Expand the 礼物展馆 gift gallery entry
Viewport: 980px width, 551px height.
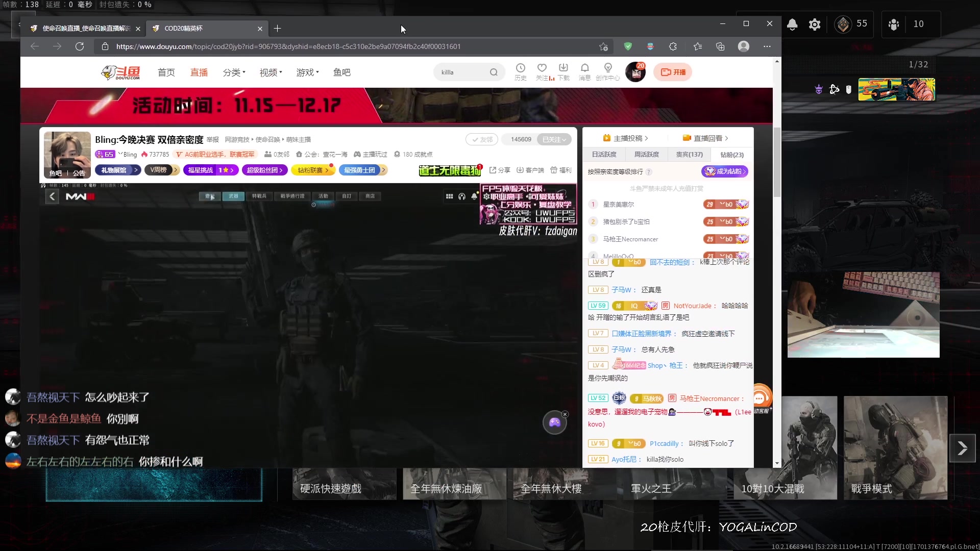coord(118,170)
